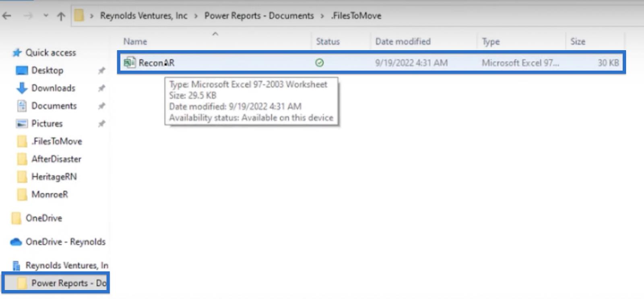
Task: Click the Power Reports folder icon in sidebar
Action: point(22,283)
